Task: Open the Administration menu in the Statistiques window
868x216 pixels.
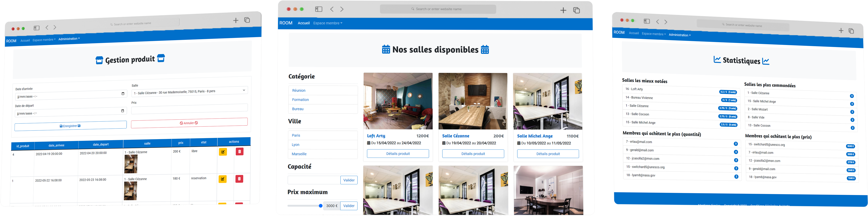Action: point(679,35)
